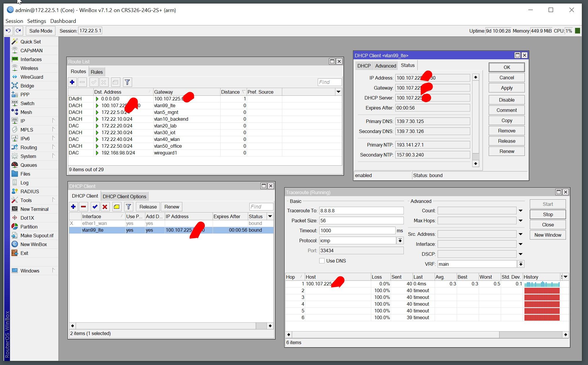Click the red minus remove icon in DHCP Client list
The width and height of the screenshot is (588, 365).
(x=83, y=207)
